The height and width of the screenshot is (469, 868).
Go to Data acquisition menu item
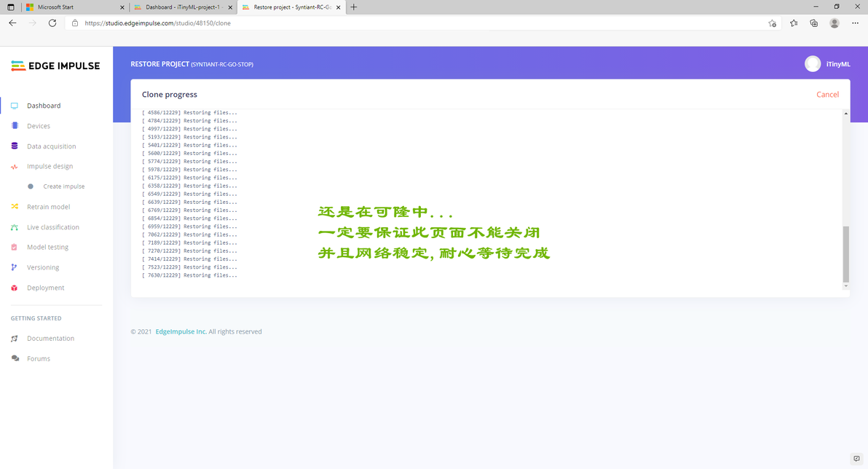52,146
